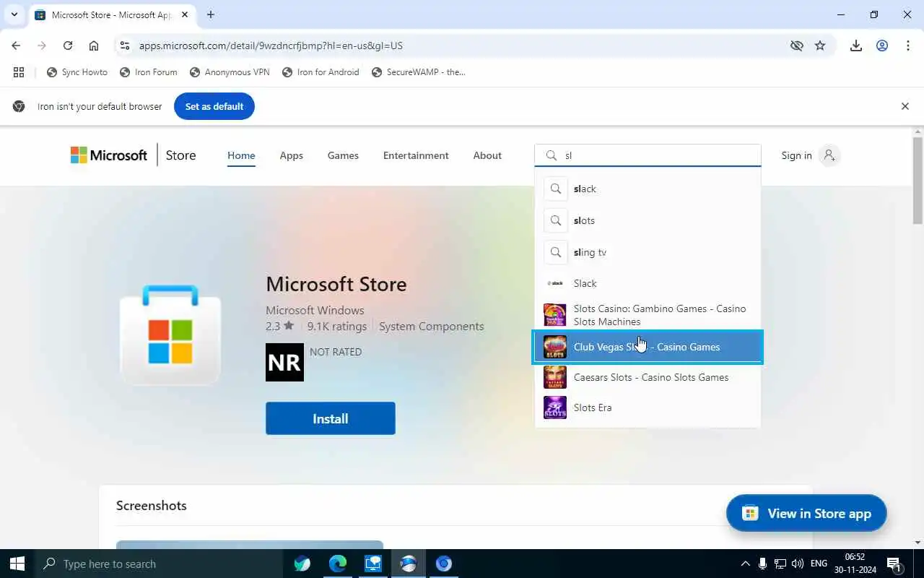Select the Apps navigation tab

(292, 155)
